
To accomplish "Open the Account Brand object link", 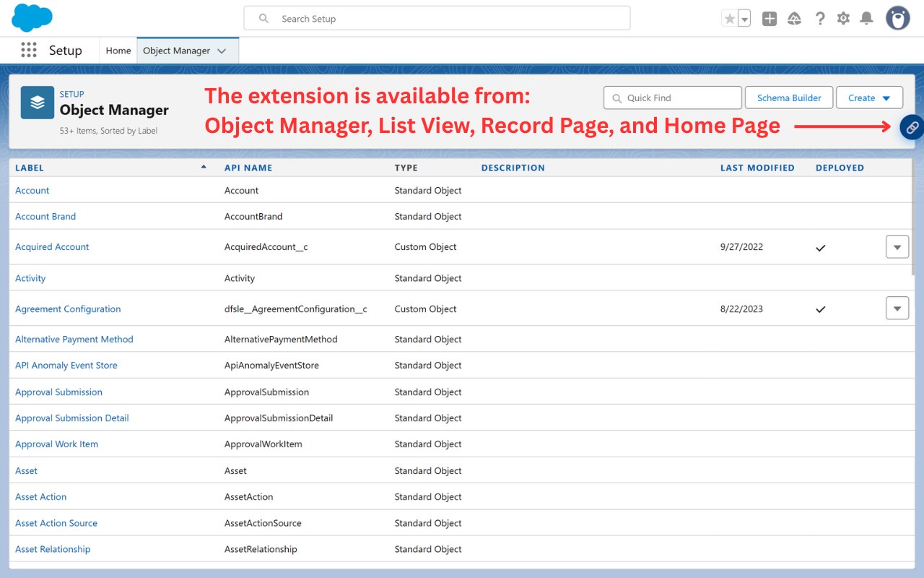I will 45,216.
